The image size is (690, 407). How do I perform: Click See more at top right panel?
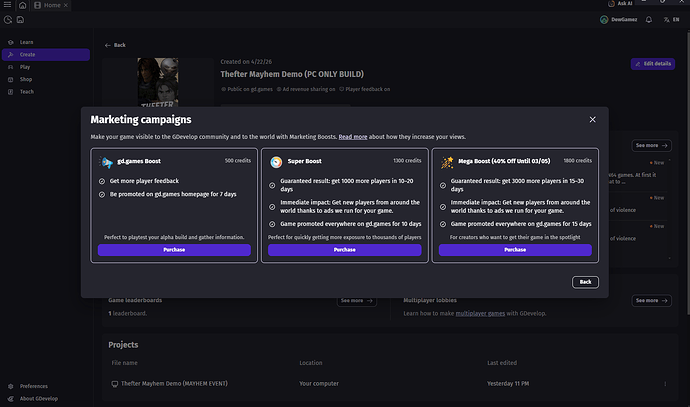651,146
